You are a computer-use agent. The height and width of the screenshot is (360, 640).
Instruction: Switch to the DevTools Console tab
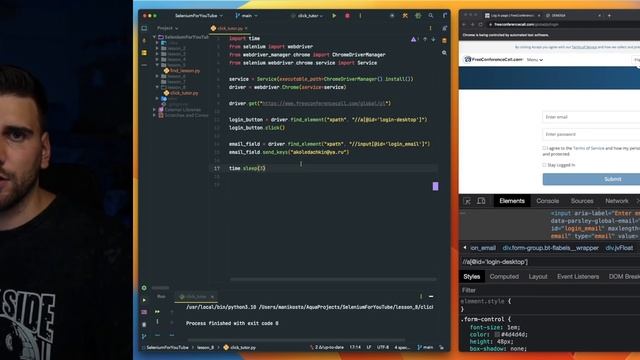click(547, 201)
